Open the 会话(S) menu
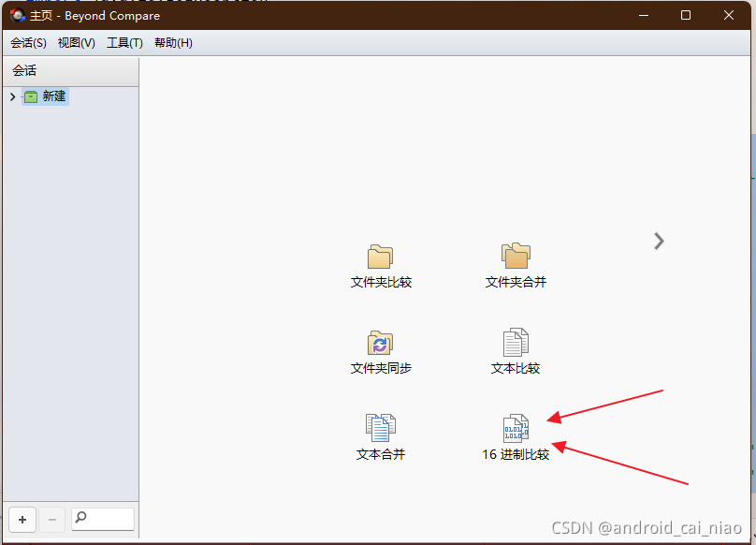 pos(28,43)
